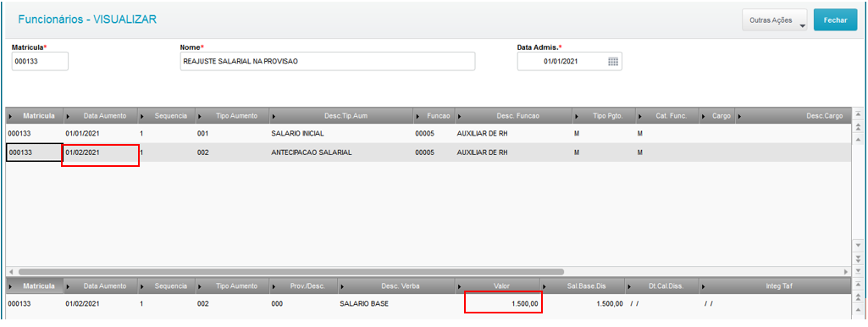Select the Sal.Base.Dis column header
Image resolution: width=868 pixels, height=327 pixels.
[583, 286]
